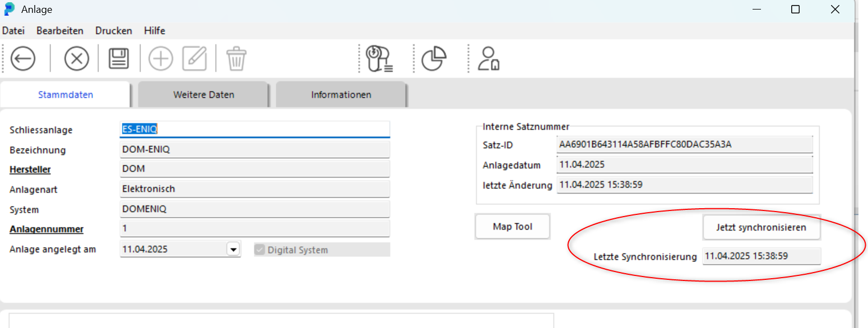Save record with the floppy disk icon
The height and width of the screenshot is (328, 868).
tap(118, 58)
